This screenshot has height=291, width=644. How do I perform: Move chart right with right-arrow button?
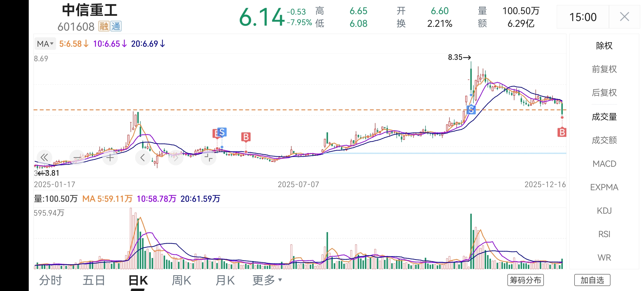tap(176, 157)
